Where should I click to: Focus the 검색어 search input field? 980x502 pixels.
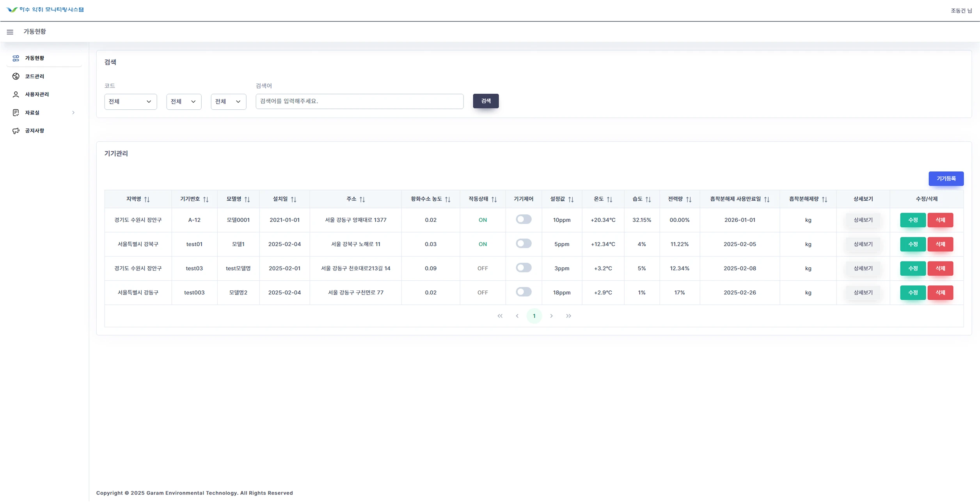[x=359, y=101]
